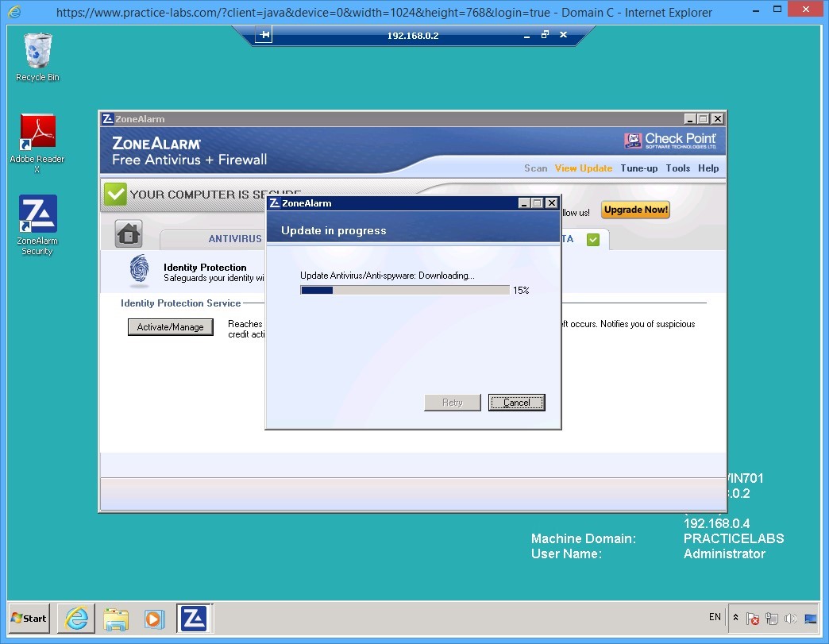Image resolution: width=829 pixels, height=644 pixels.
Task: Select the ZoneAlarm taskbar icon
Action: [x=195, y=618]
